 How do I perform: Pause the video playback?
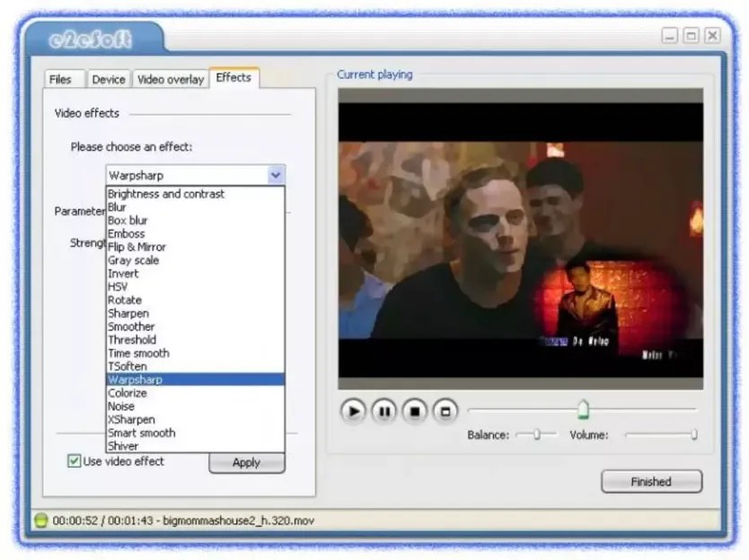383,411
